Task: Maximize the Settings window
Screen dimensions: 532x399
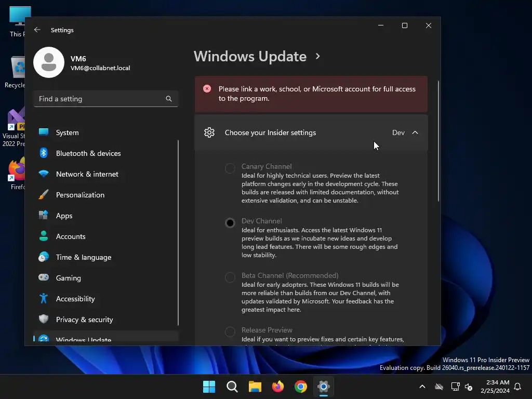Action: tap(404, 25)
